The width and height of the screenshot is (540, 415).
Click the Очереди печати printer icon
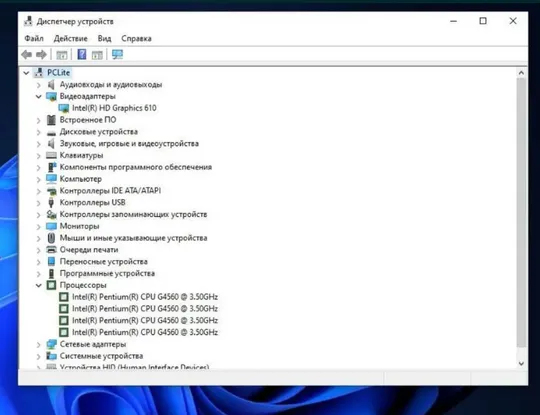pos(51,250)
